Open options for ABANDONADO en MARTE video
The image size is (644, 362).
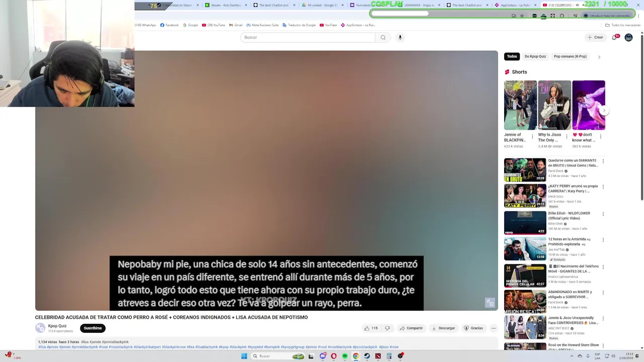coord(603,293)
